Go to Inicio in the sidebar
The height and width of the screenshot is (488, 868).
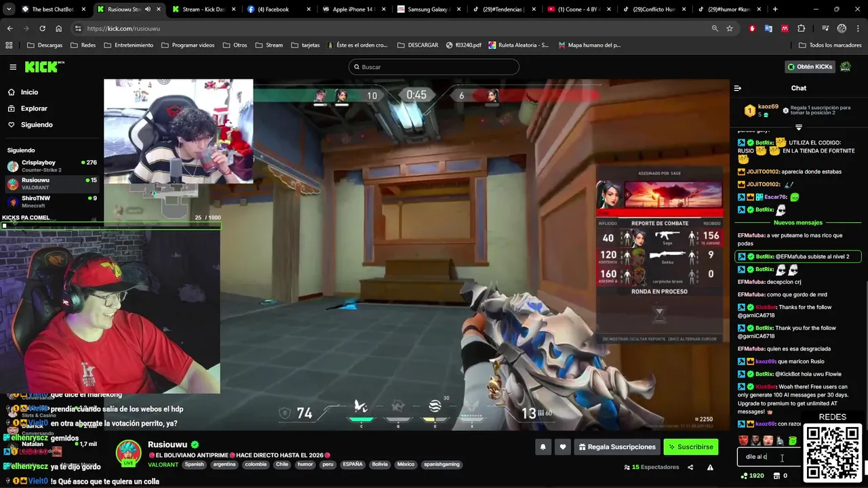[29, 92]
